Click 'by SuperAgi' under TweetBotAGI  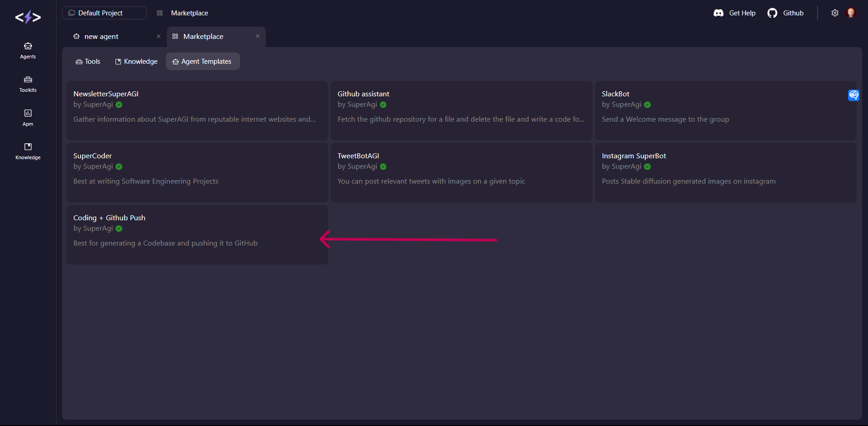pos(357,166)
